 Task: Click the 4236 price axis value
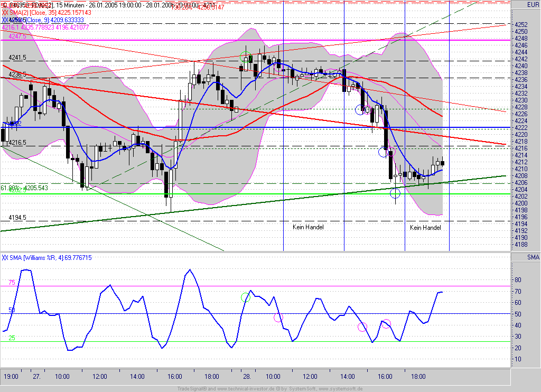521,80
